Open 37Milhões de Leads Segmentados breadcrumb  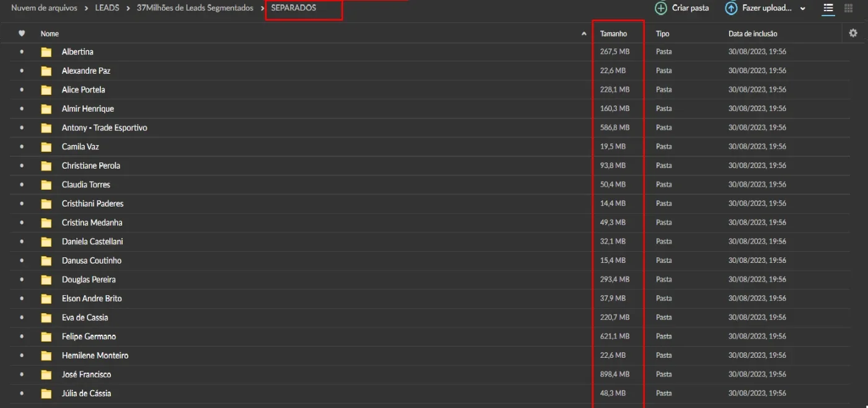point(195,8)
